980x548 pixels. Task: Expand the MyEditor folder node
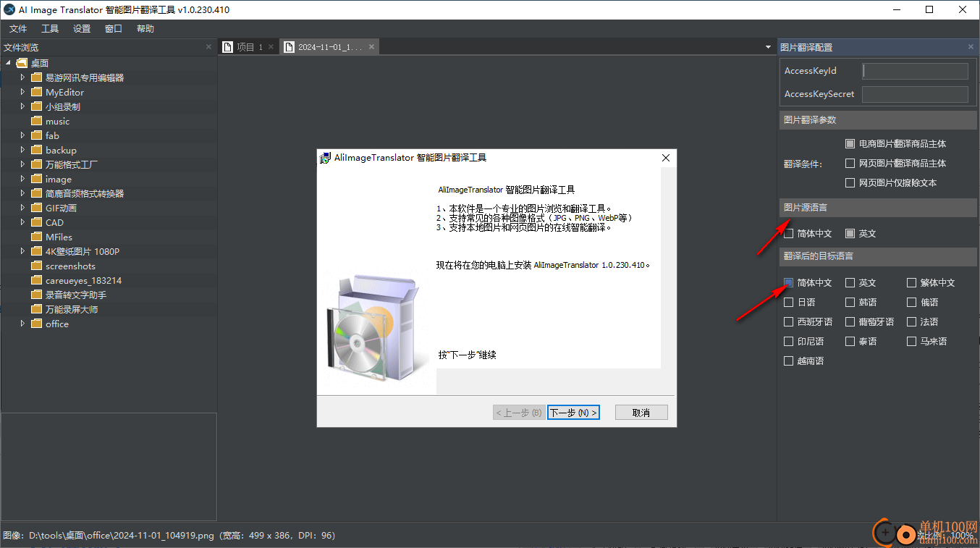tap(22, 92)
